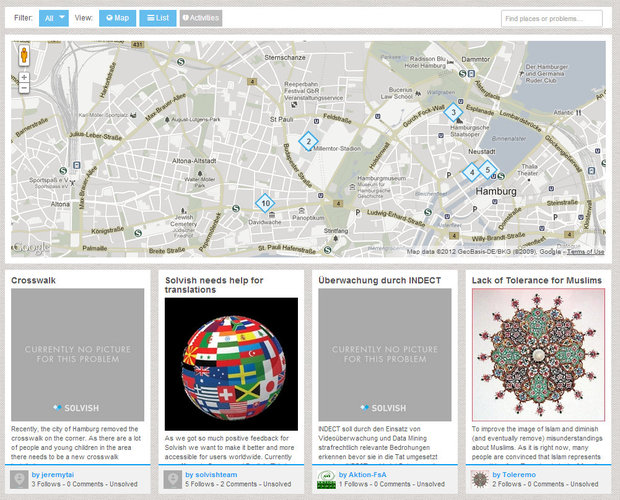Open map cluster marker numbered 5
This screenshot has height=500, width=620.
(487, 170)
